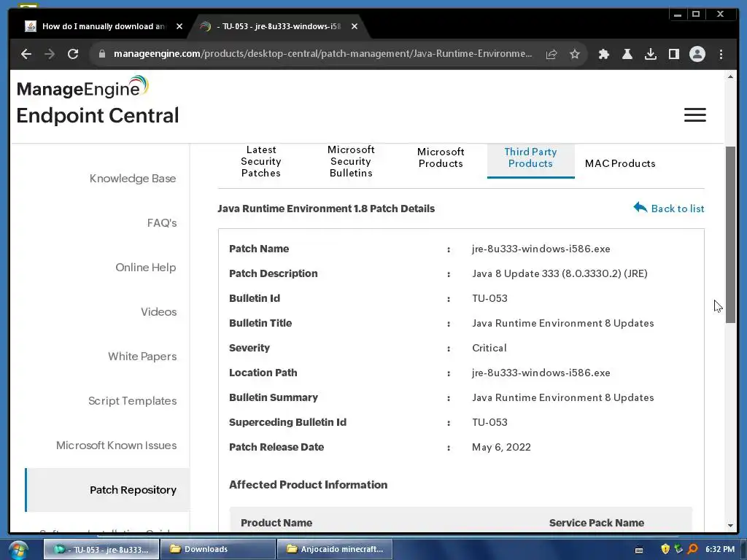The width and height of the screenshot is (747, 560).
Task: Share this page via the share icon
Action: coord(551,54)
